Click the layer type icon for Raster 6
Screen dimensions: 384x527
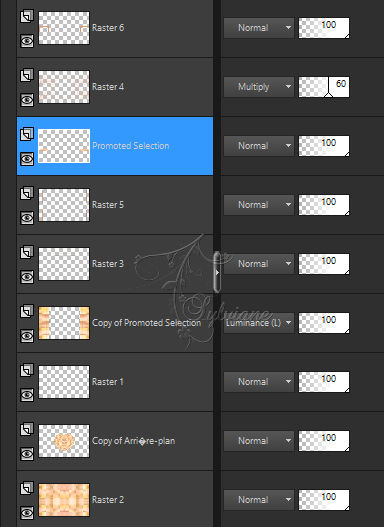(27, 16)
